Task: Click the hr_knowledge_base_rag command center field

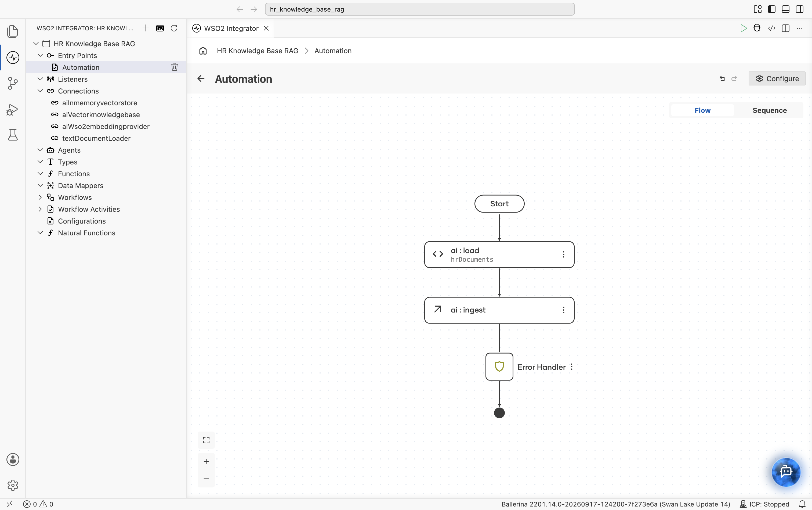Action: [419, 9]
